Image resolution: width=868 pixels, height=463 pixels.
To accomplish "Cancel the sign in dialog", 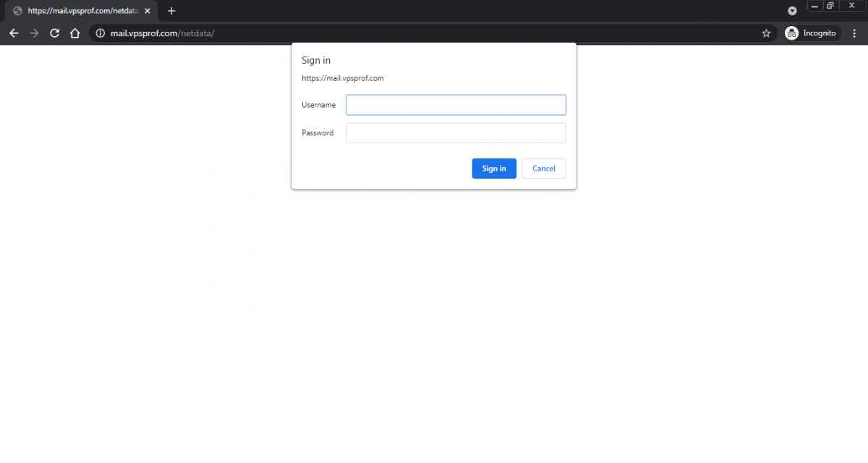I will pos(544,169).
